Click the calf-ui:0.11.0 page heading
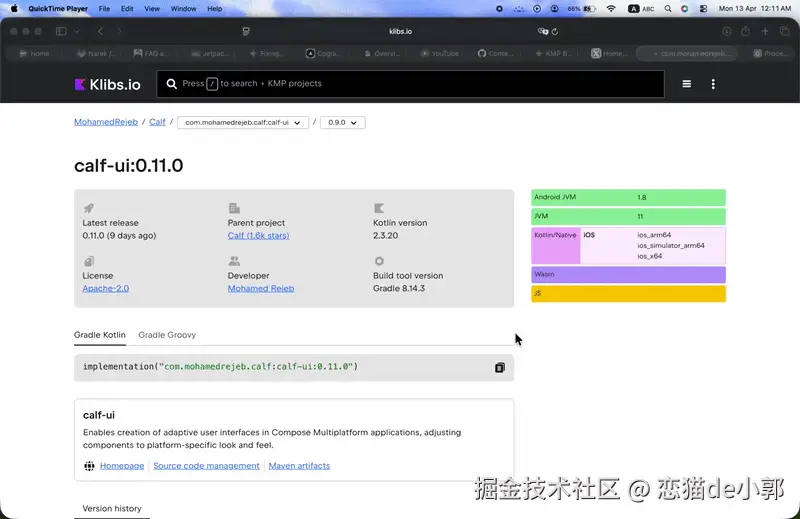 (x=129, y=166)
